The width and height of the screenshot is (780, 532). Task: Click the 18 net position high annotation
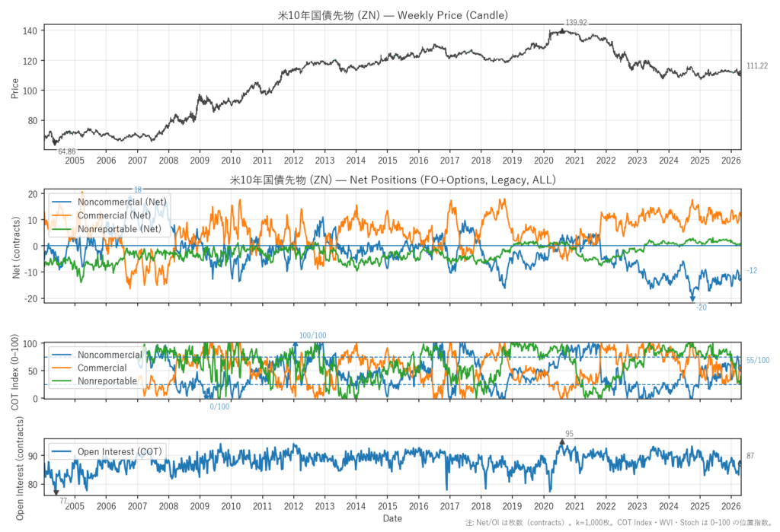[x=138, y=190]
